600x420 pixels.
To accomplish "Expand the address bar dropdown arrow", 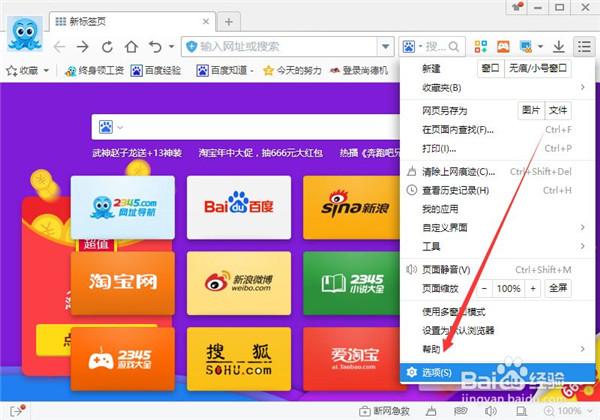I will click(x=386, y=46).
